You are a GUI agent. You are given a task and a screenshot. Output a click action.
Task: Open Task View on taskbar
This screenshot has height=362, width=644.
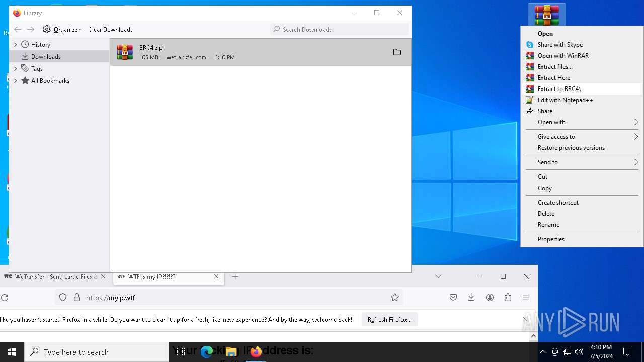181,352
